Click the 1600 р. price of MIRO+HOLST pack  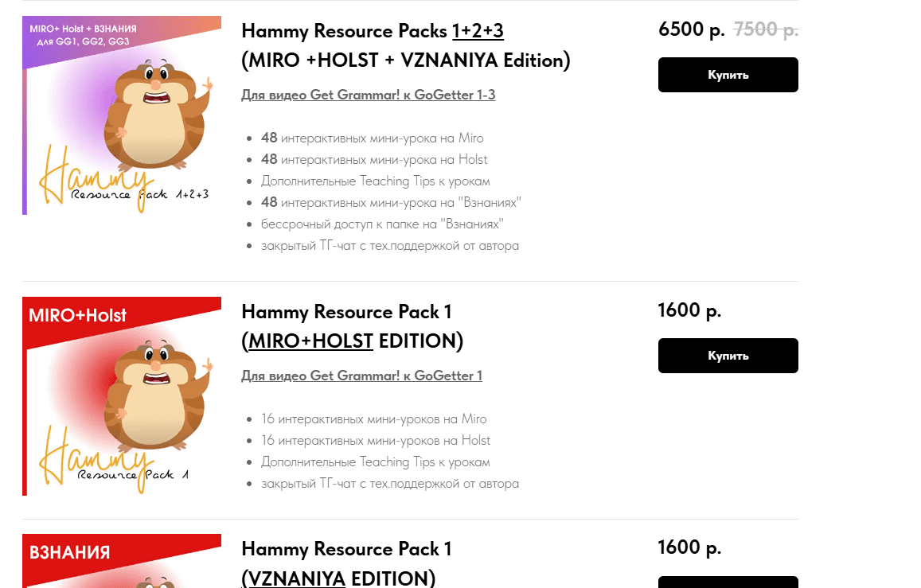pos(689,310)
